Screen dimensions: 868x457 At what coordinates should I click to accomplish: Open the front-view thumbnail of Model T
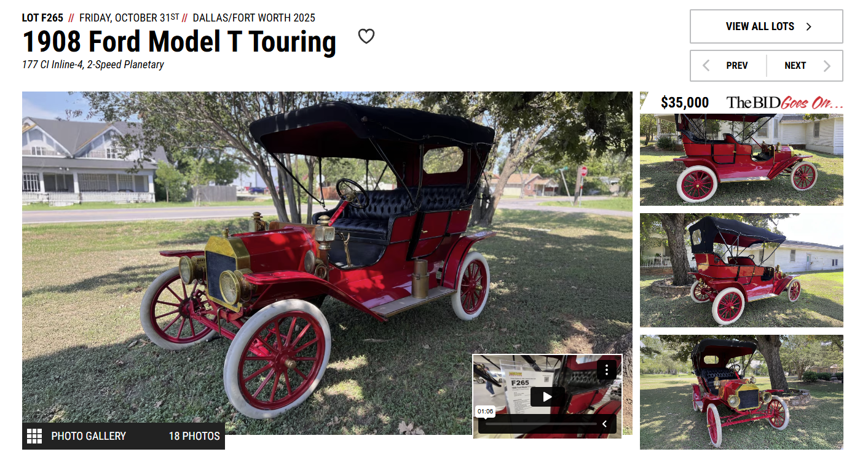[741, 392]
